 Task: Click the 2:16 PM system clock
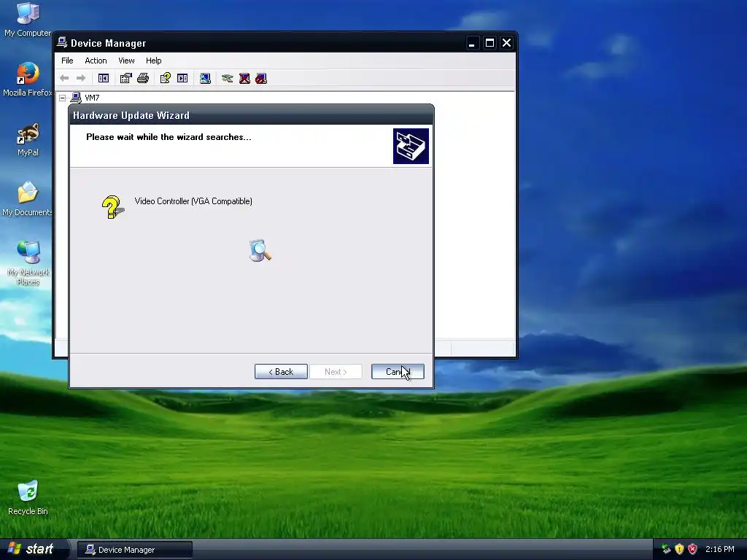click(x=720, y=549)
